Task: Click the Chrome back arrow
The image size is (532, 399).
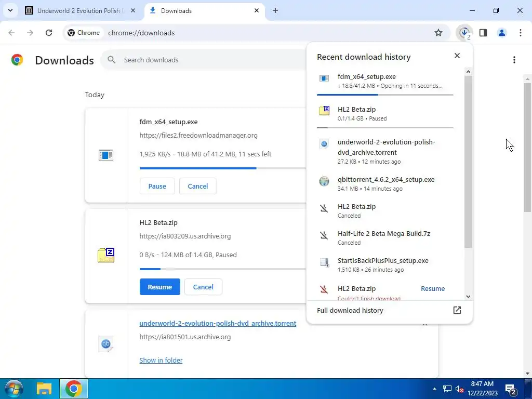Action: coord(11,33)
